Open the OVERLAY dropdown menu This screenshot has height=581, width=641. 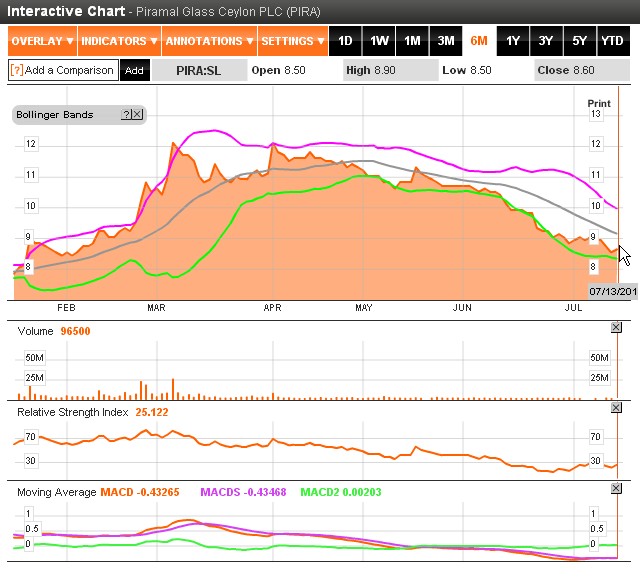tap(42, 41)
